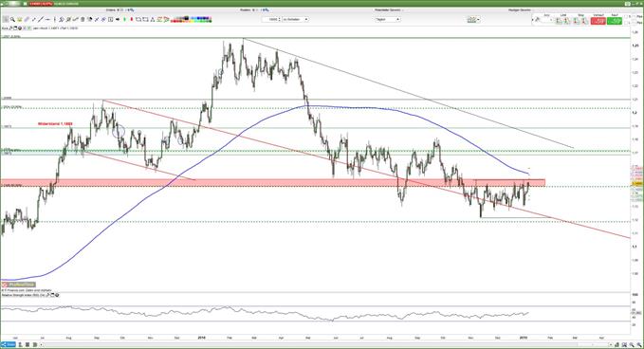Select the text box tool
This screenshot has width=644, height=349.
[110, 19]
